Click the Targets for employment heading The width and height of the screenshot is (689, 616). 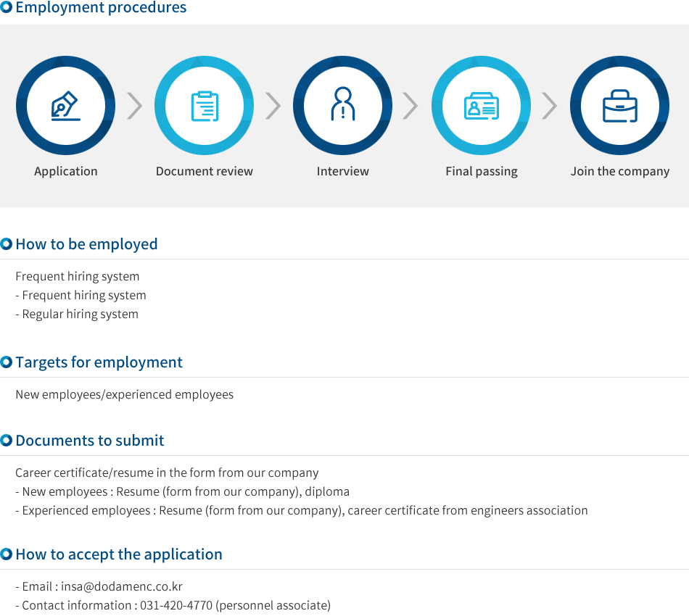click(99, 362)
